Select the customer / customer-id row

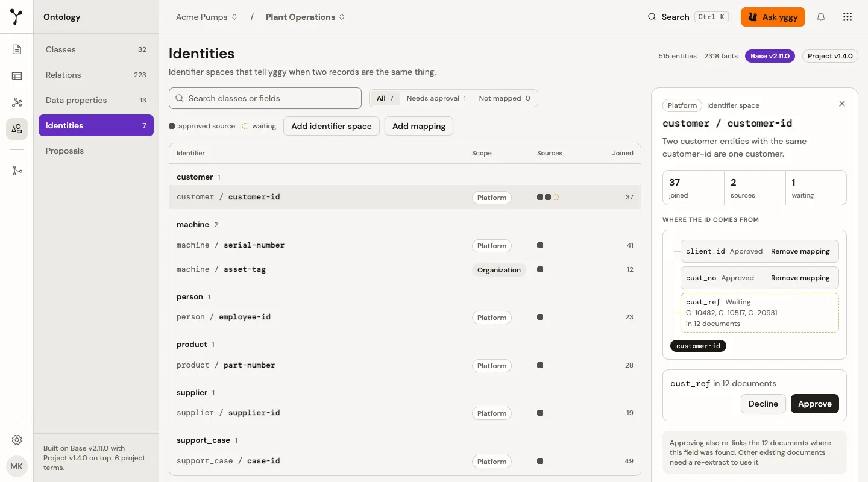[x=405, y=197]
